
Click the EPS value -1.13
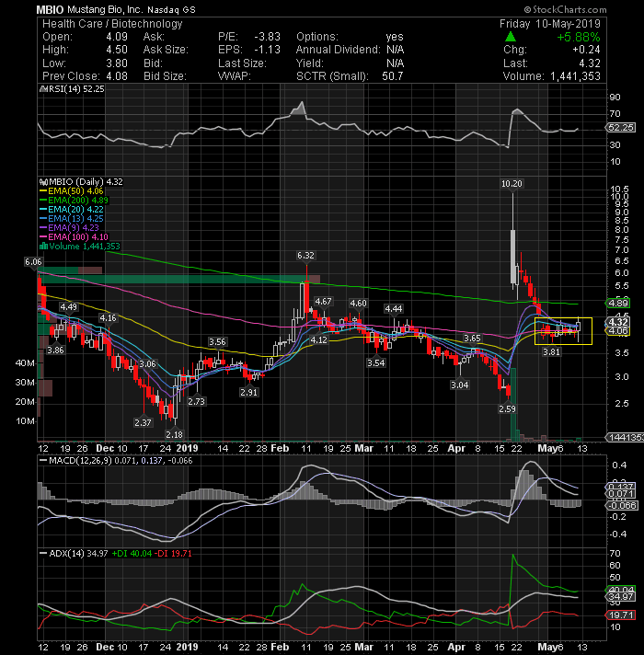click(x=268, y=50)
